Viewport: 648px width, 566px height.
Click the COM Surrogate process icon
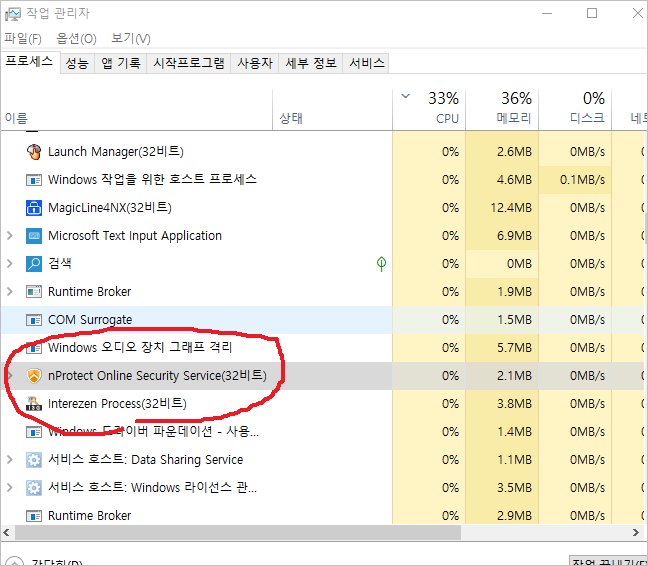33,320
